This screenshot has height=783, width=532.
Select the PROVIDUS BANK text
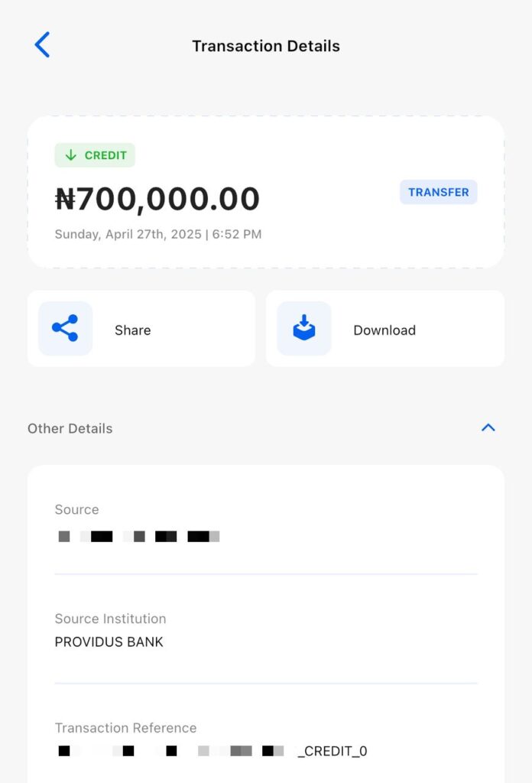click(x=109, y=642)
